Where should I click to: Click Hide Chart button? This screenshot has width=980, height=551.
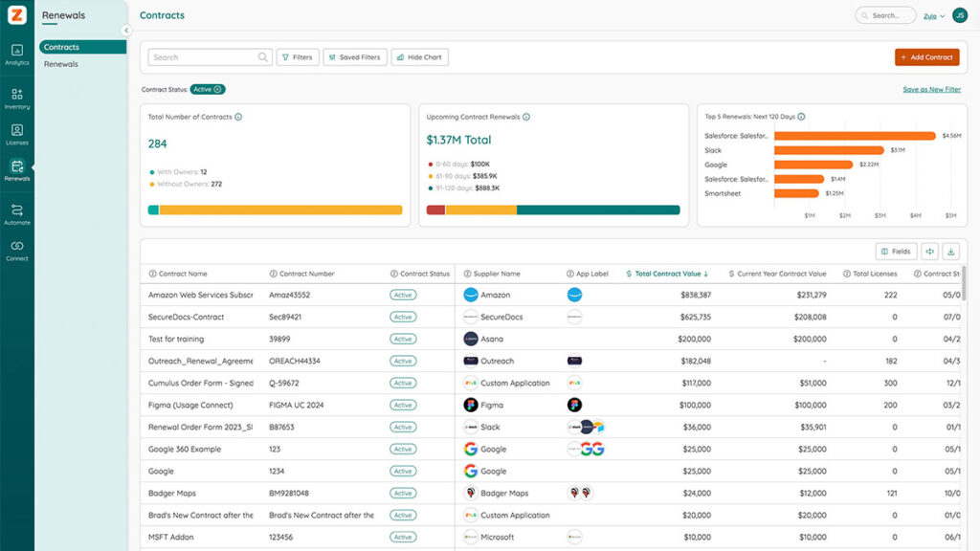click(x=419, y=56)
